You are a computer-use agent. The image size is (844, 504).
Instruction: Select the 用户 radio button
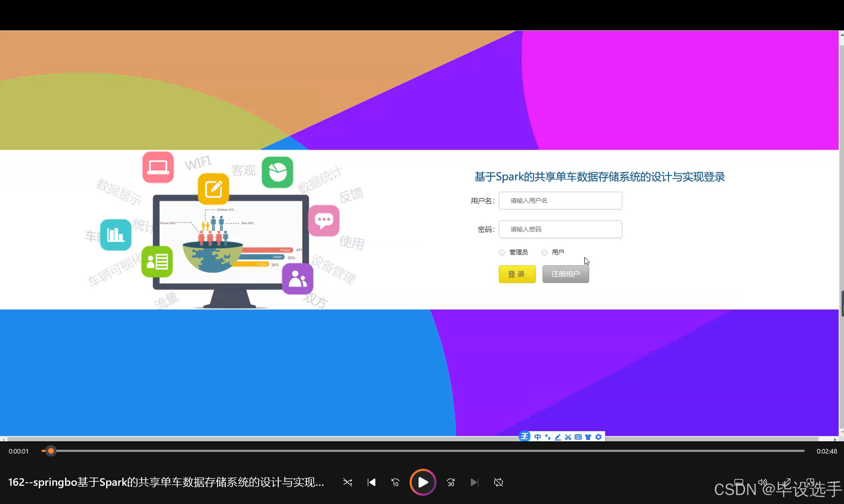(544, 252)
